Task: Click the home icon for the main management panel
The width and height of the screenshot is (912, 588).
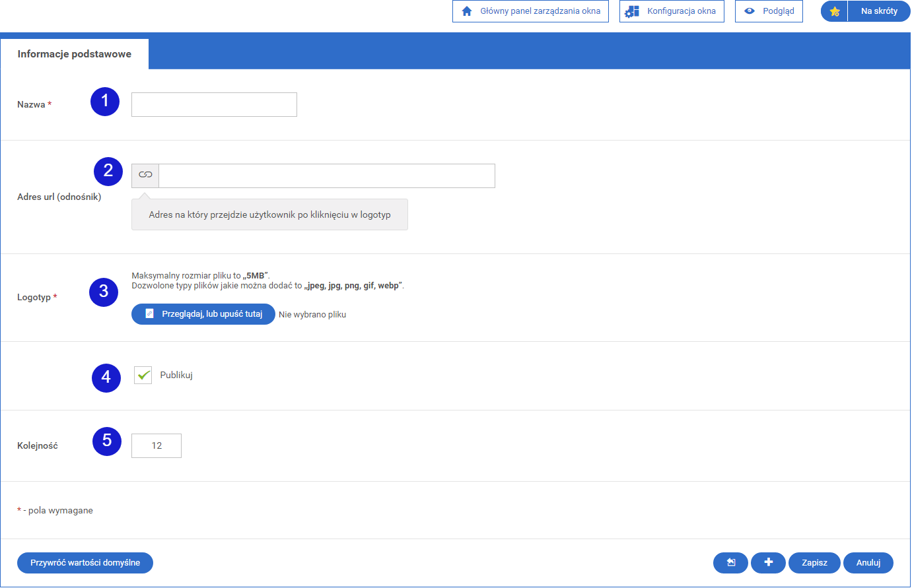Action: point(467,11)
